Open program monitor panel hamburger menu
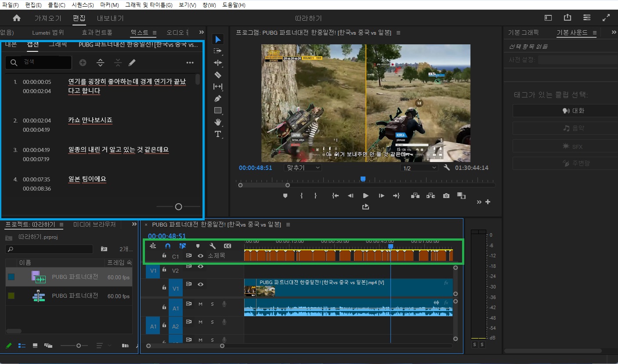Viewport: 618px width, 364px height. pyautogui.click(x=398, y=32)
